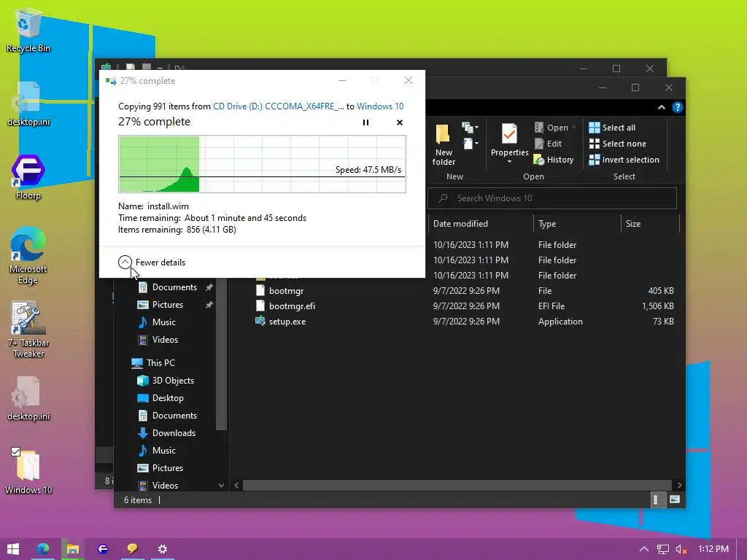This screenshot has height=560, width=747.
Task: Click the yellow speech bubble taskbar icon
Action: coord(133,549)
